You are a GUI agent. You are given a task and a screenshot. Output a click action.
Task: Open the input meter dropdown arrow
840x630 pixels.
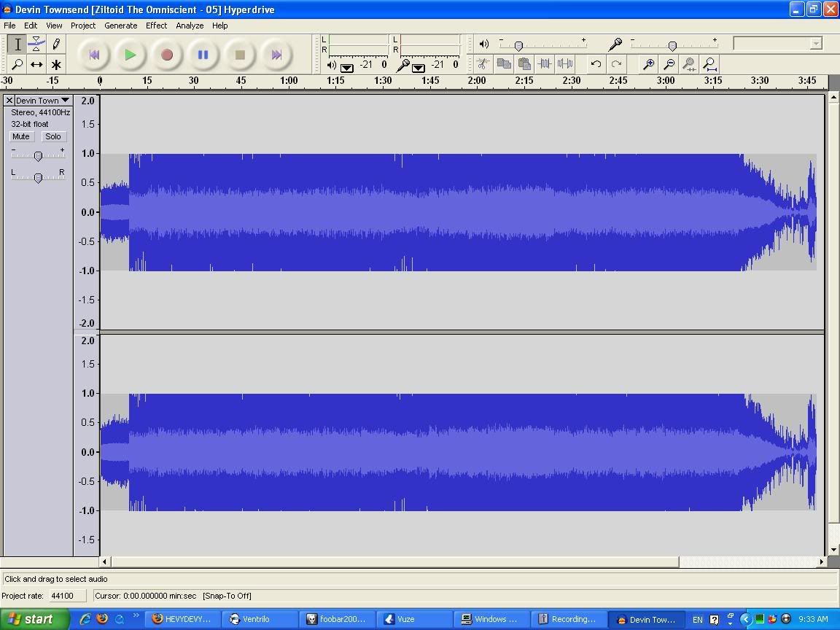(x=419, y=68)
